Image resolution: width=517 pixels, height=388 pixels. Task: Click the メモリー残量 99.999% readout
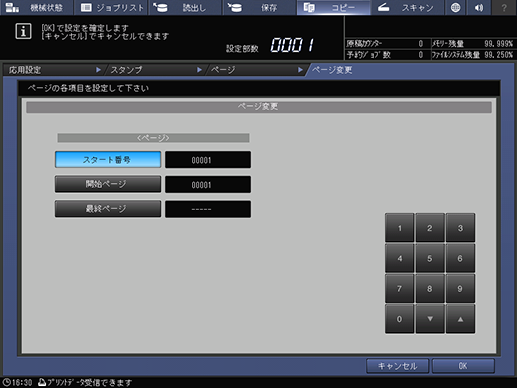click(473, 44)
